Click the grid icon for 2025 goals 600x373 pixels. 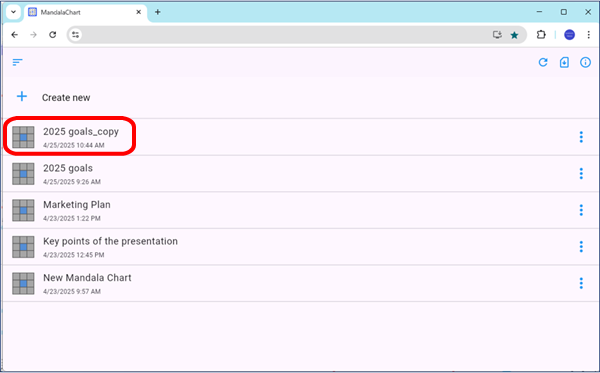23,174
